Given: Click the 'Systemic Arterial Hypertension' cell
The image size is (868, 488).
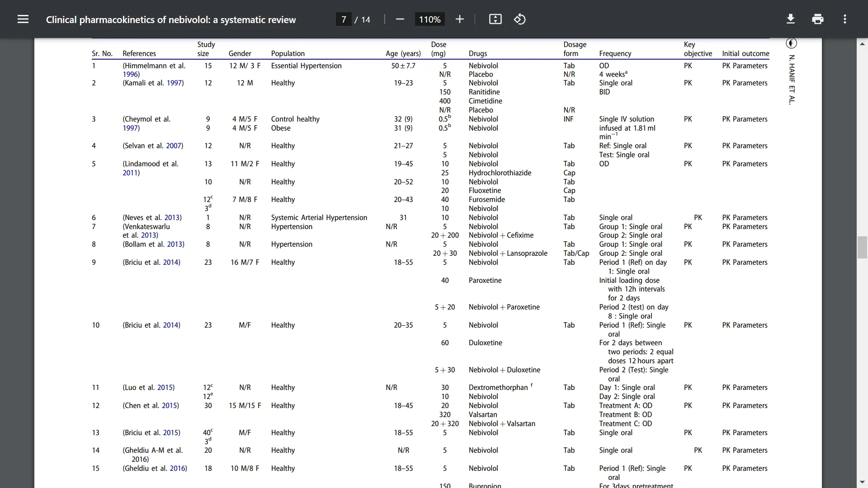Looking at the screenshot, I should click(319, 218).
